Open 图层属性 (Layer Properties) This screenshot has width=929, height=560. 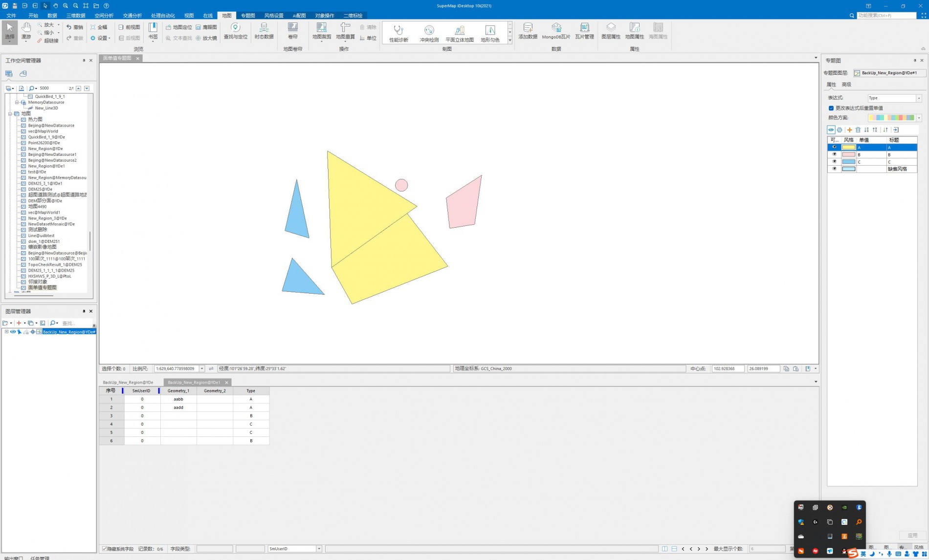click(x=611, y=31)
